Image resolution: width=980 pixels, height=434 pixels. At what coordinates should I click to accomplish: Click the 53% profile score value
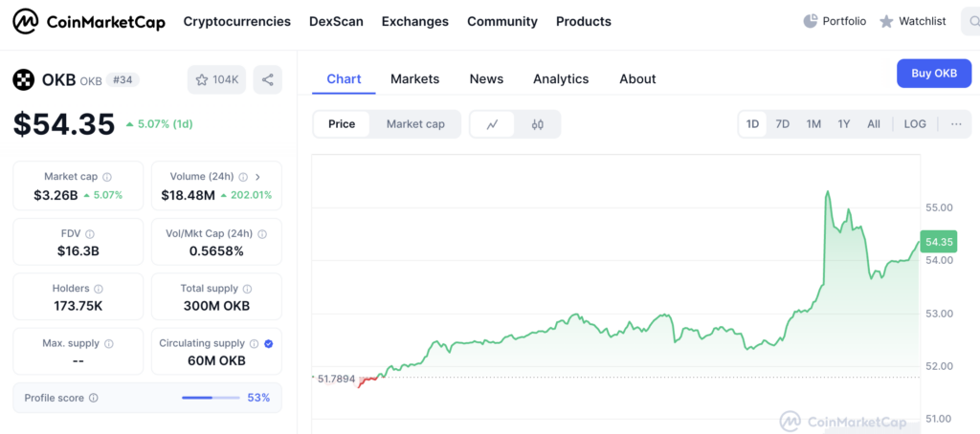tap(258, 398)
